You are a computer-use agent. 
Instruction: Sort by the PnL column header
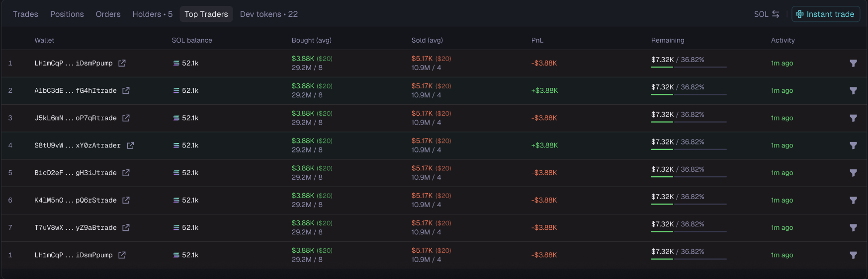pyautogui.click(x=537, y=40)
